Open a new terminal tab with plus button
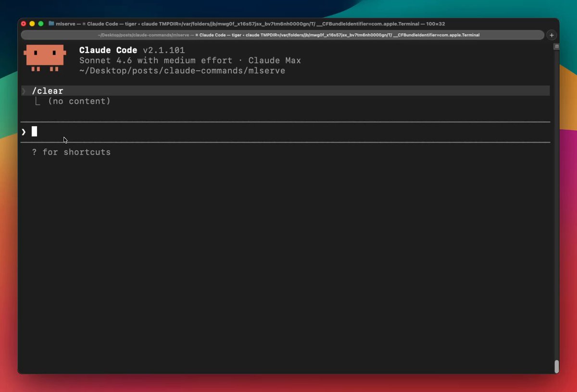 [552, 35]
